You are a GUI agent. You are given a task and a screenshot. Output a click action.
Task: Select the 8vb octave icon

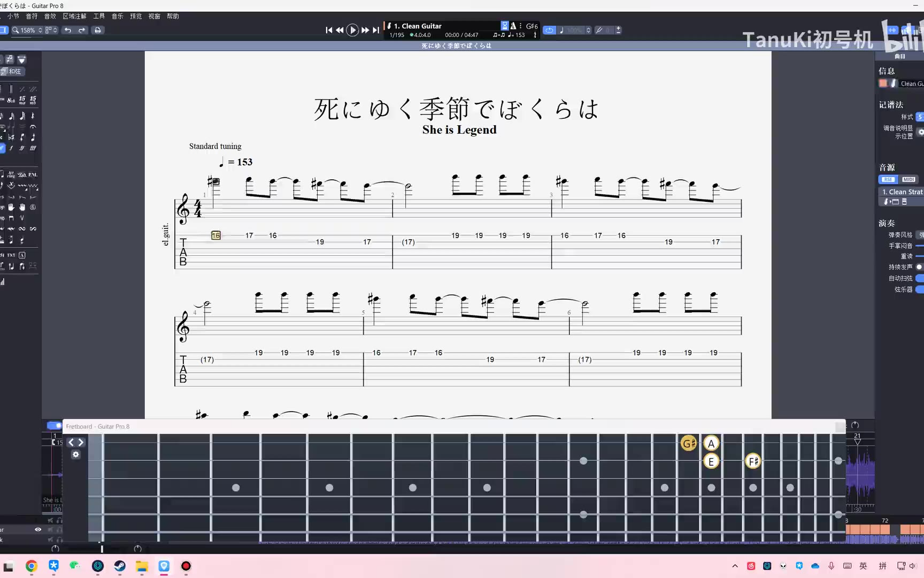(11, 100)
